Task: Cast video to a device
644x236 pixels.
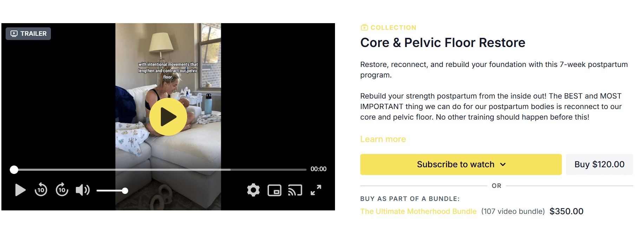Action: point(295,190)
